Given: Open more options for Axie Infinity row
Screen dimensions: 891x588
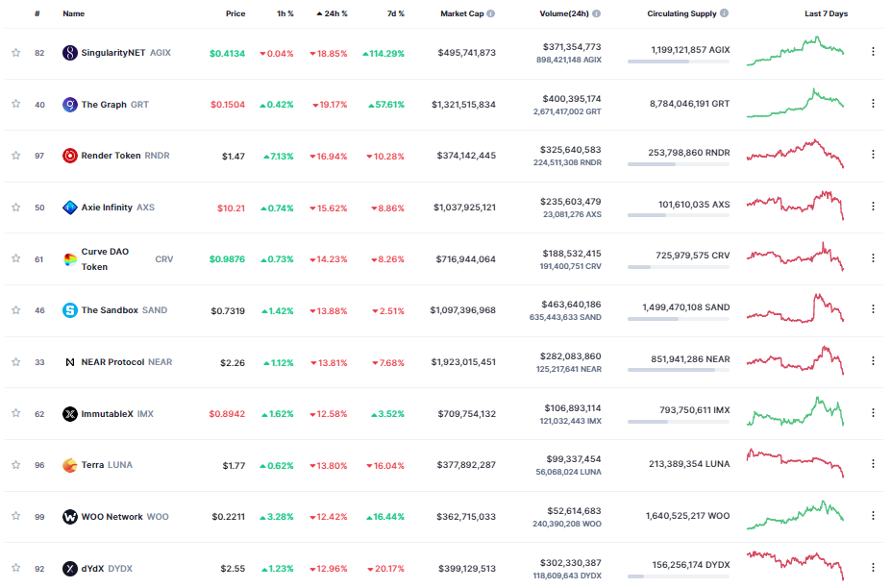Looking at the screenshot, I should pyautogui.click(x=873, y=207).
